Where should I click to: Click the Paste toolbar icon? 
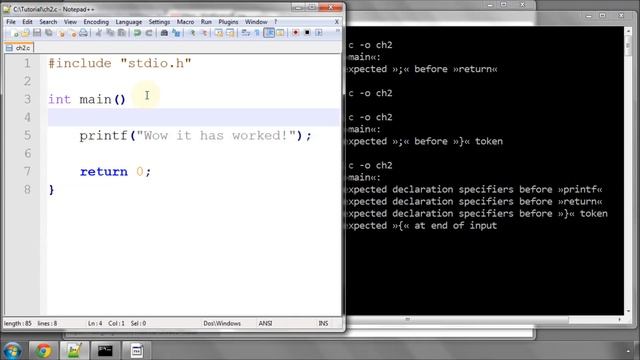[x=122, y=33]
